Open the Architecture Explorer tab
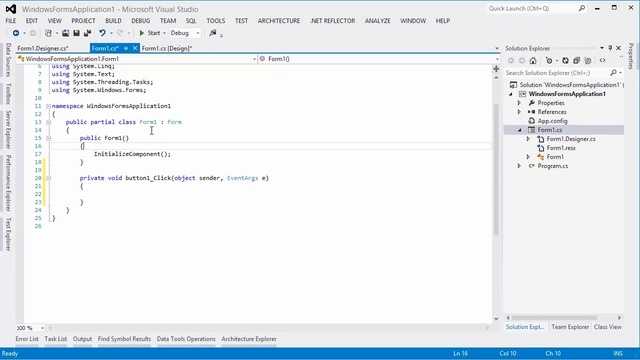The height and width of the screenshot is (360, 640). [x=249, y=339]
